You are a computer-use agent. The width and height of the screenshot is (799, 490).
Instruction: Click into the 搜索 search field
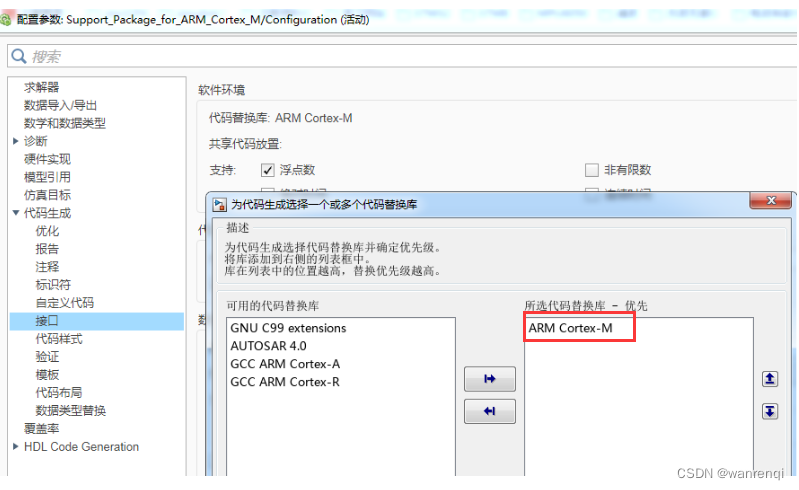tap(400, 56)
